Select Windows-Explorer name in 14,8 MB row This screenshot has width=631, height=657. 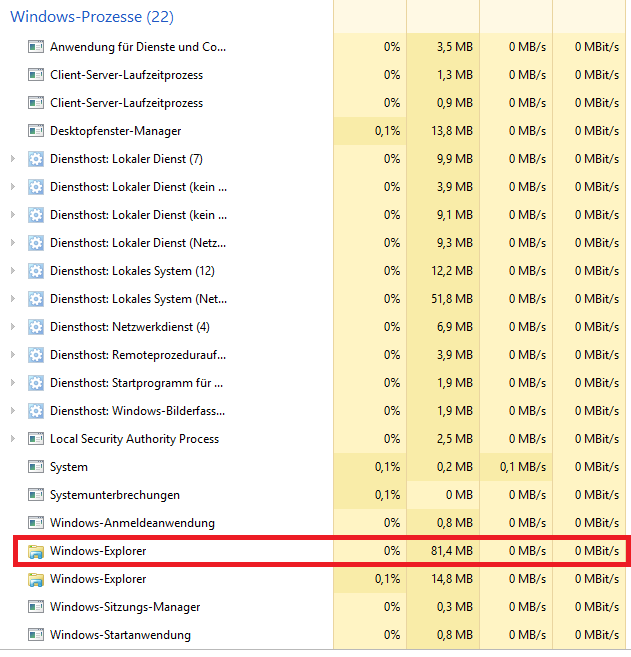point(98,579)
